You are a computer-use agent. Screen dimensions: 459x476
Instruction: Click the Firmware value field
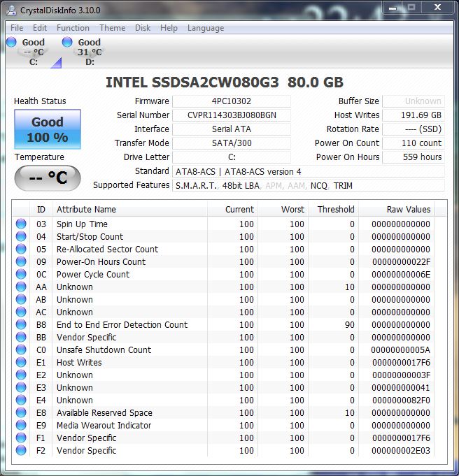tap(231, 101)
